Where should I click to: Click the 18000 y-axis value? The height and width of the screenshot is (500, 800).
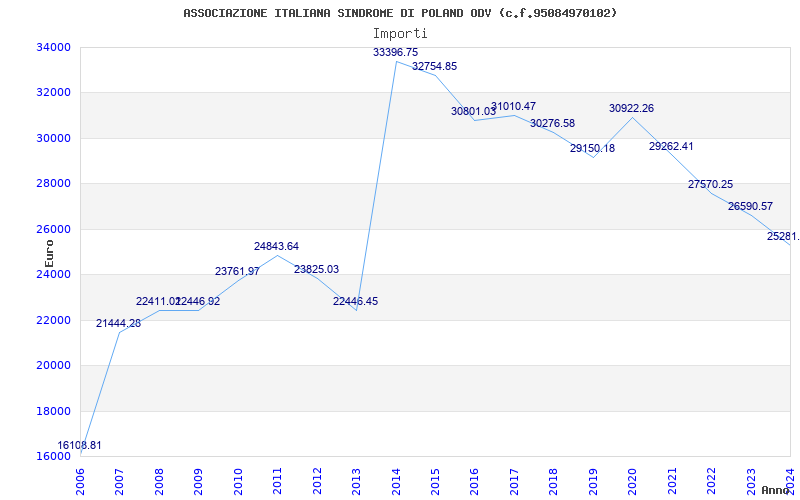(53, 411)
